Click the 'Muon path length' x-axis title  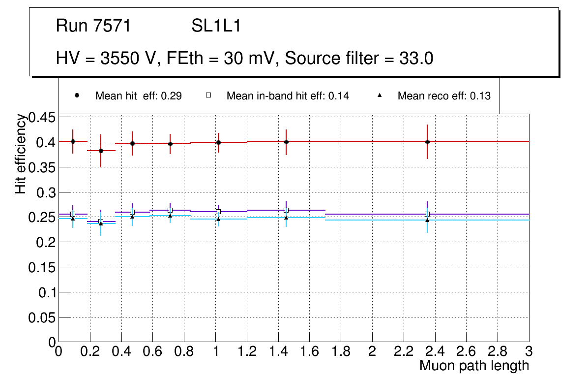474,366
